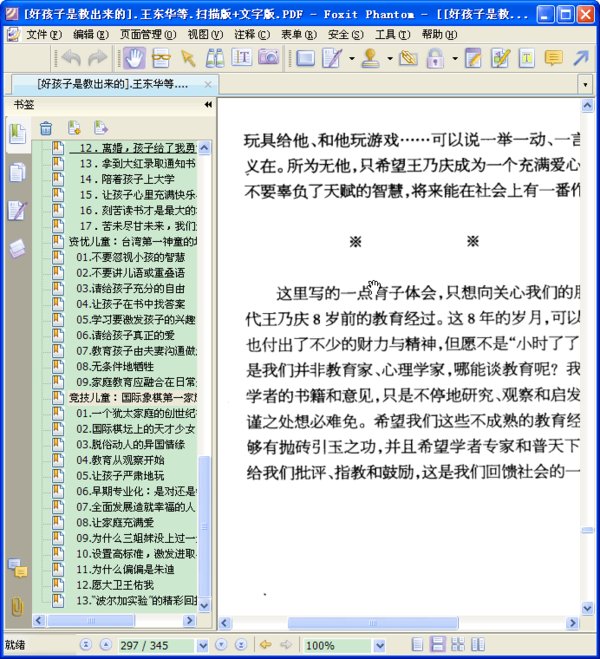
Task: Click the rectangle form field tool
Action: (x=305, y=58)
